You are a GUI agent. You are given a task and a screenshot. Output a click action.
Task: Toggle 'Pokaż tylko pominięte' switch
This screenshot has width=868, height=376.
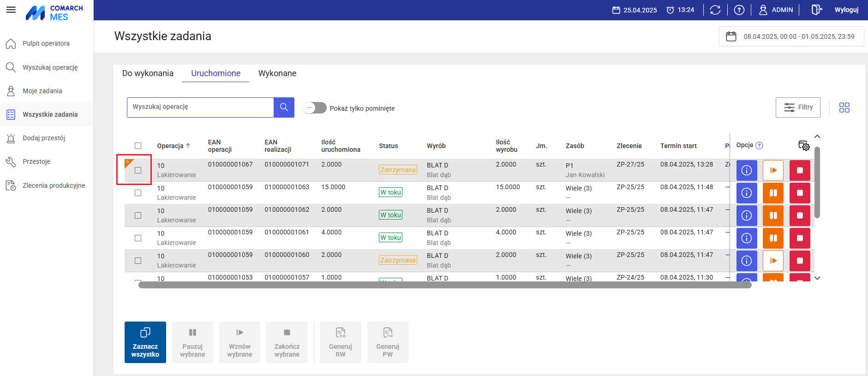315,108
